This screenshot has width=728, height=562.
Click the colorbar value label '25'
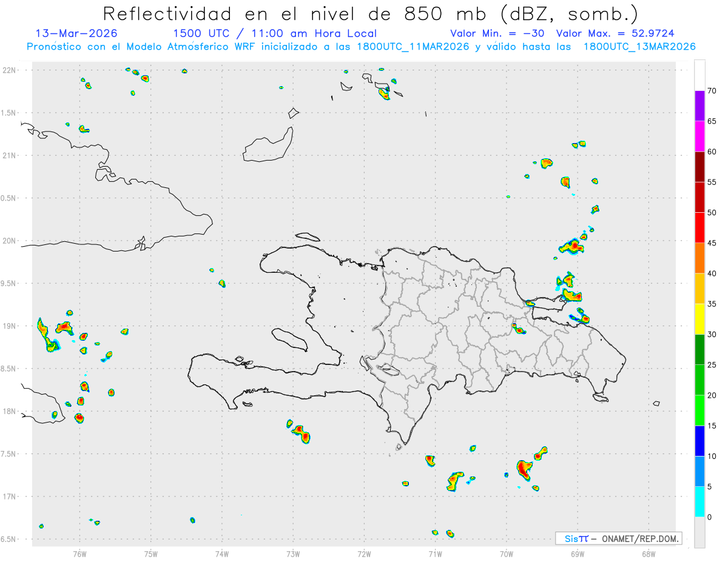point(712,364)
